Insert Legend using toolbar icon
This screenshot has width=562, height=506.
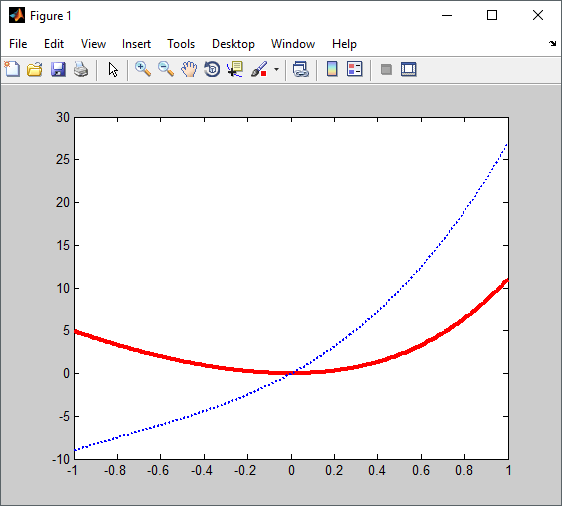355,69
